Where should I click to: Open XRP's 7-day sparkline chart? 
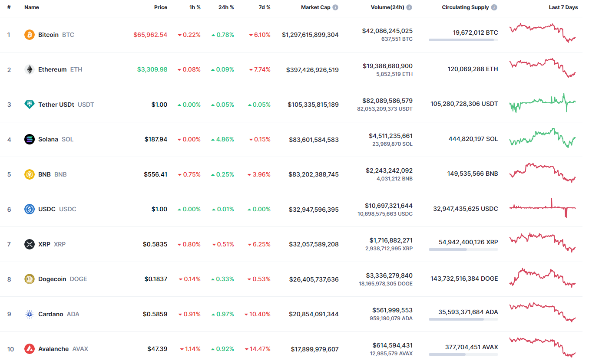(543, 243)
